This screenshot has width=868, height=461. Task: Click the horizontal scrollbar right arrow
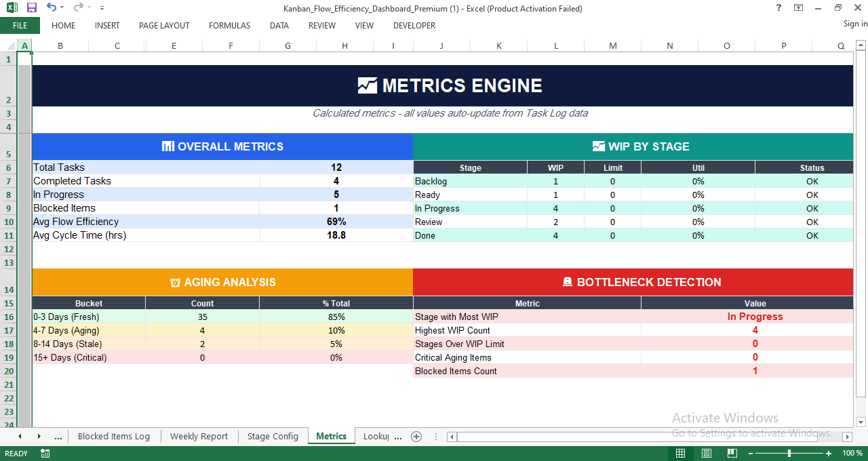point(848,437)
